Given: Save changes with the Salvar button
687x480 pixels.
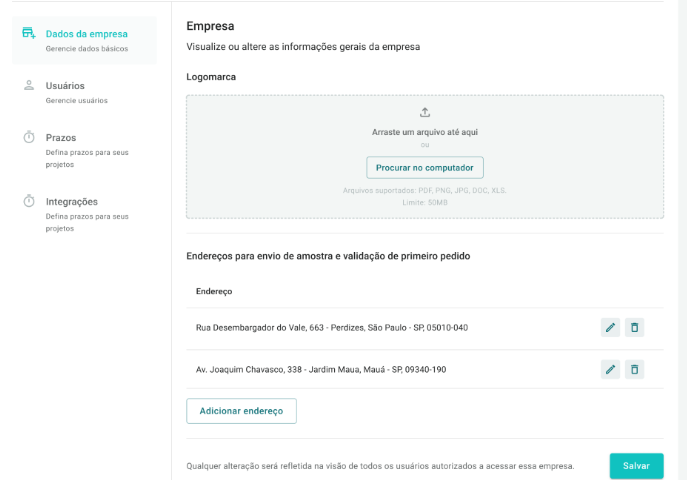Looking at the screenshot, I should click(x=637, y=466).
